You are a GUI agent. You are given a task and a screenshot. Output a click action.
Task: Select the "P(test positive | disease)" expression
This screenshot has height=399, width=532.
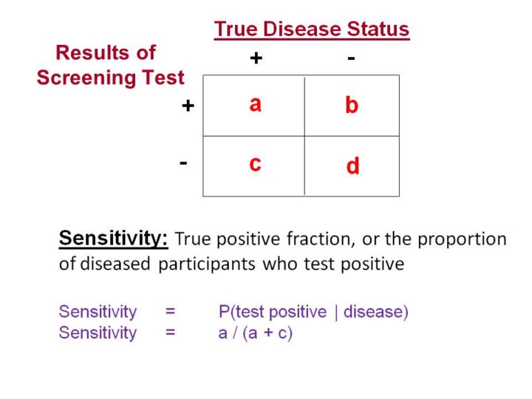[313, 312]
